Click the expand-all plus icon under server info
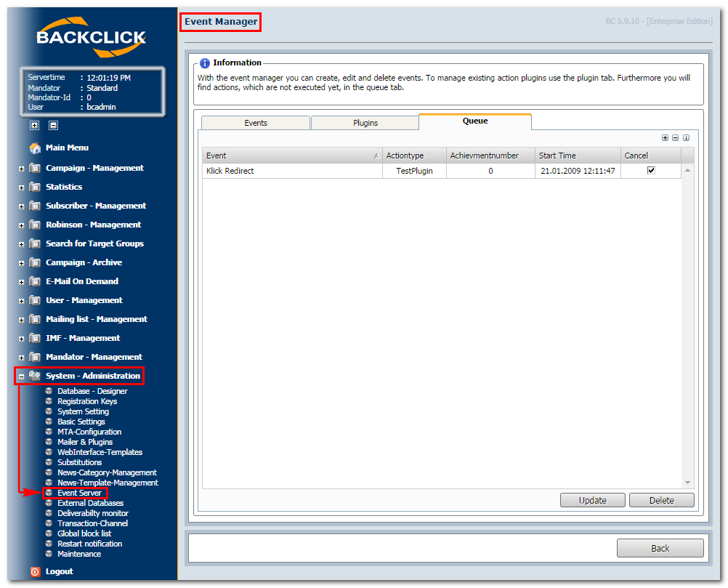This screenshot has height=588, width=728. pos(34,125)
